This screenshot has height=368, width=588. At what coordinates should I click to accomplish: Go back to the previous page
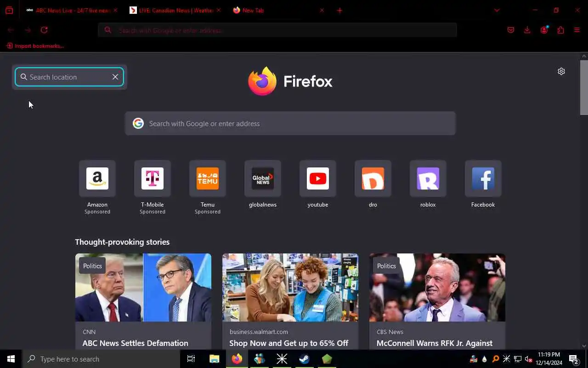point(11,30)
